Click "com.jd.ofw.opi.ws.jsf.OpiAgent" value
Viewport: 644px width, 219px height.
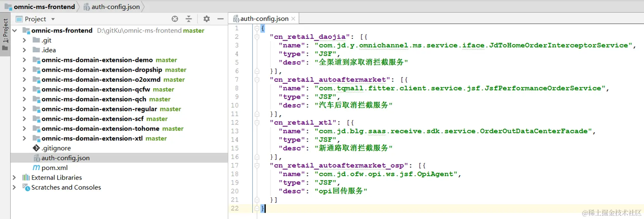point(386,174)
